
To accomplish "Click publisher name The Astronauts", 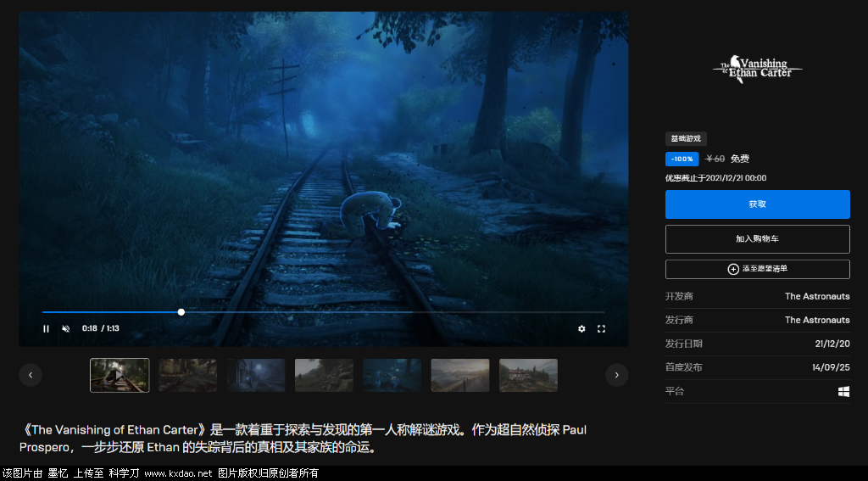I will coord(817,321).
